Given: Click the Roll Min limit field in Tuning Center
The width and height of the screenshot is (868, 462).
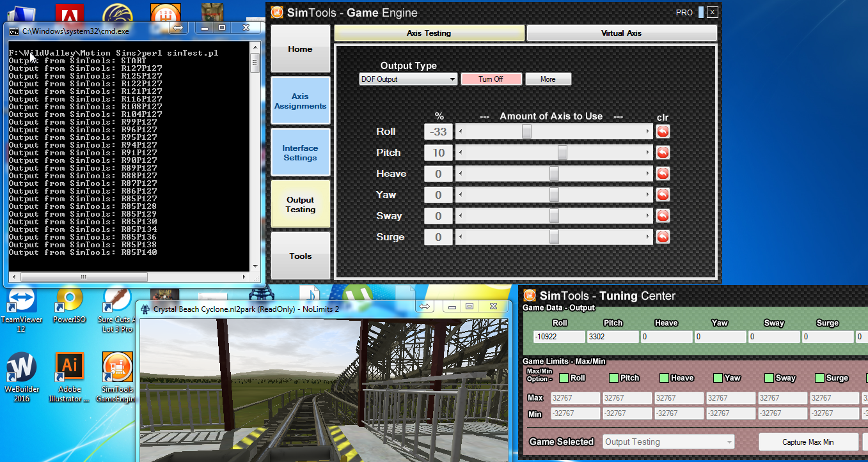Looking at the screenshot, I should point(575,413).
